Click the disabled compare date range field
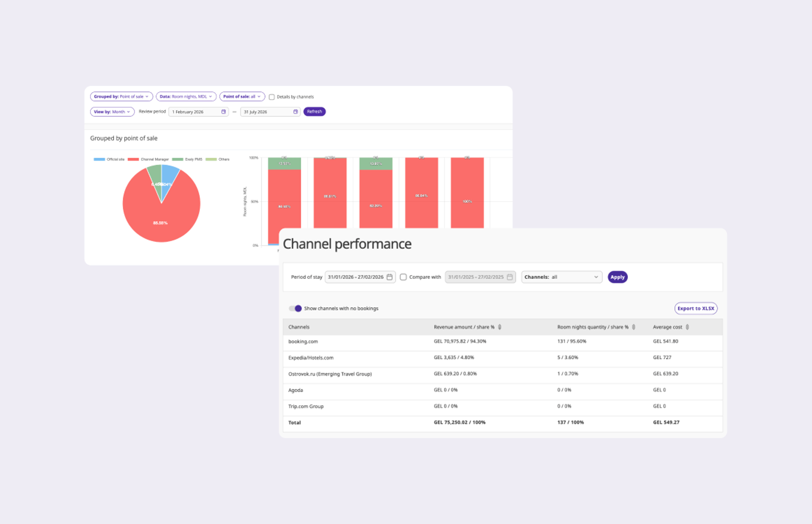The height and width of the screenshot is (524, 812). coord(480,277)
